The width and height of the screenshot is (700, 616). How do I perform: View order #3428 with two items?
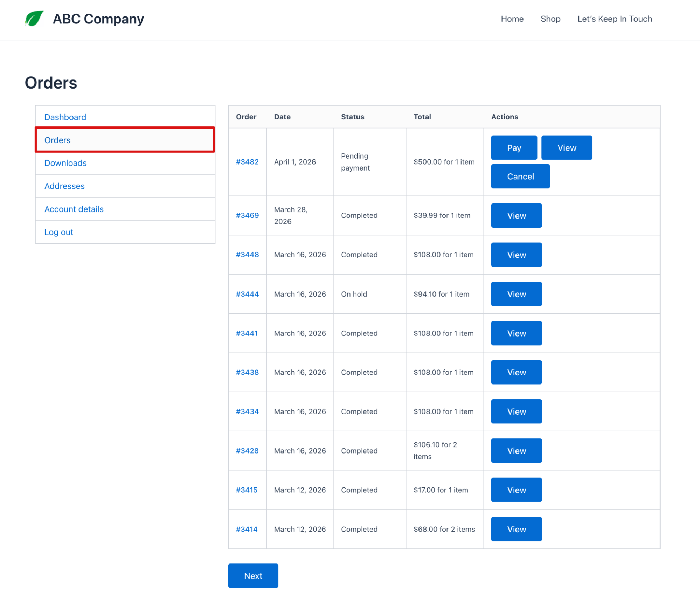(516, 450)
